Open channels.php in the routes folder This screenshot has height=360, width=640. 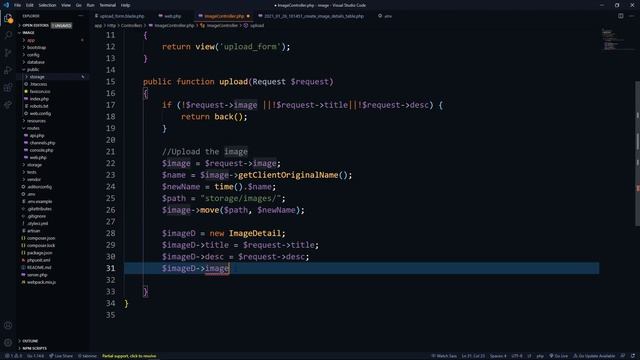pyautogui.click(x=52, y=143)
